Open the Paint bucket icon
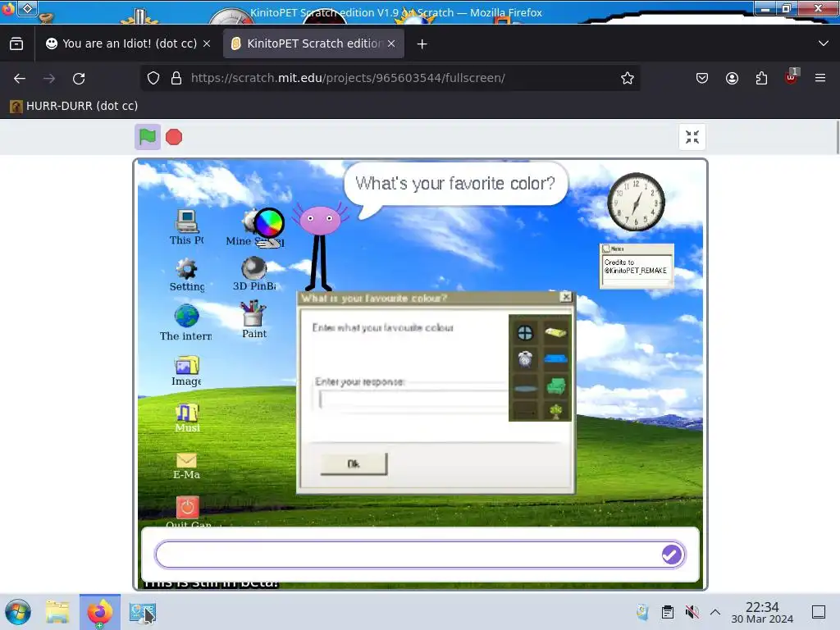840x630 pixels. 254,320
